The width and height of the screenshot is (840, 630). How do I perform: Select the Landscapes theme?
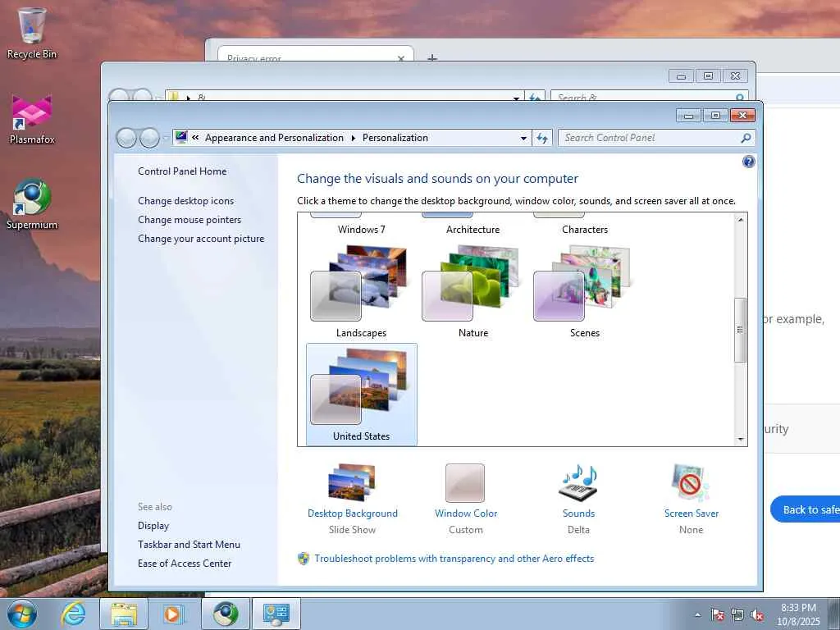(361, 291)
